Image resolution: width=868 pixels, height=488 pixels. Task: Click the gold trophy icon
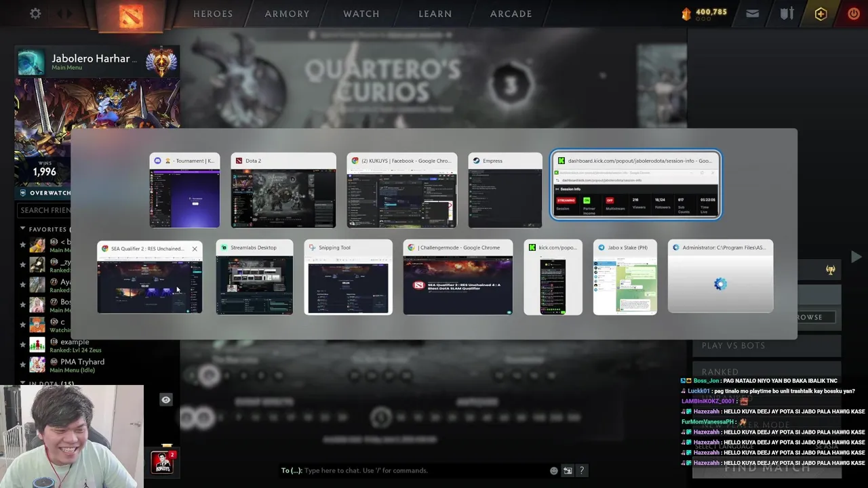(x=830, y=270)
